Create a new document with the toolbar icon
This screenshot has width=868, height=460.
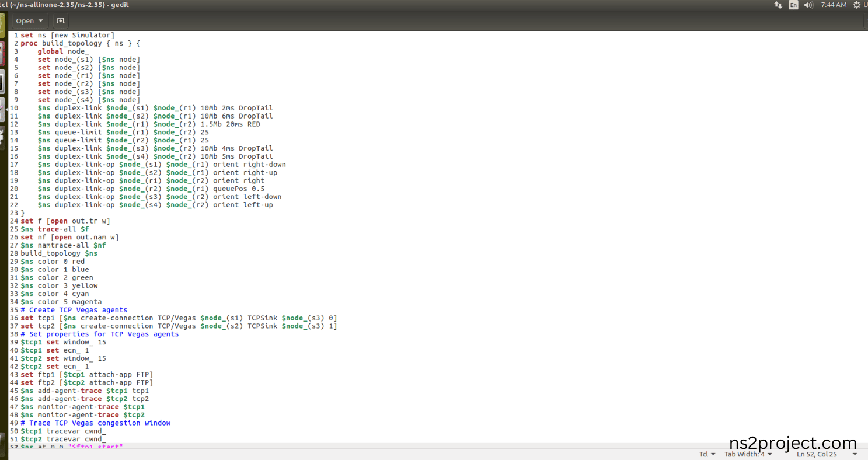(60, 20)
